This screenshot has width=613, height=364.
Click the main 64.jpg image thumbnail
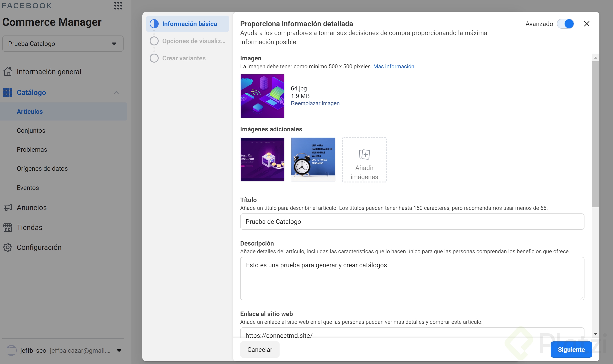262,96
